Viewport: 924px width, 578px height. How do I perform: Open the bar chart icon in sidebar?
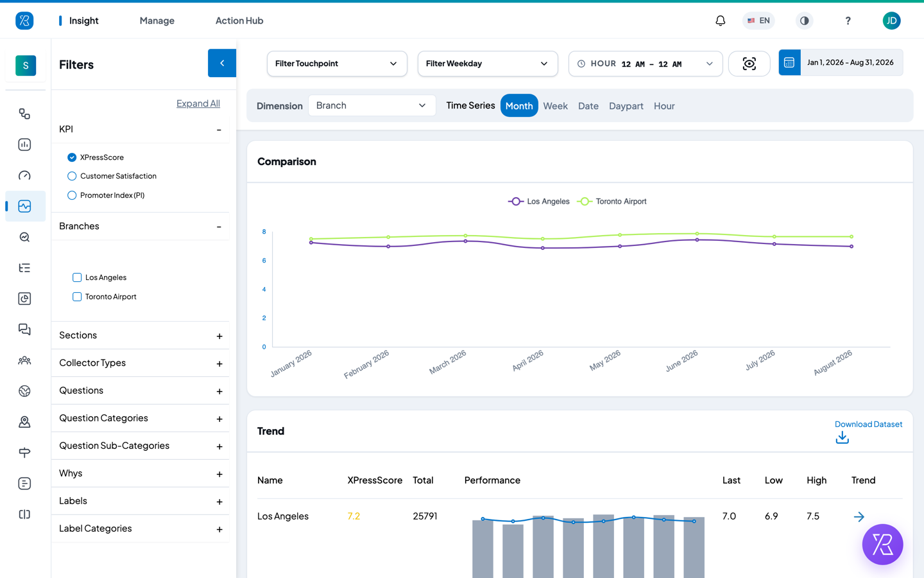[24, 144]
